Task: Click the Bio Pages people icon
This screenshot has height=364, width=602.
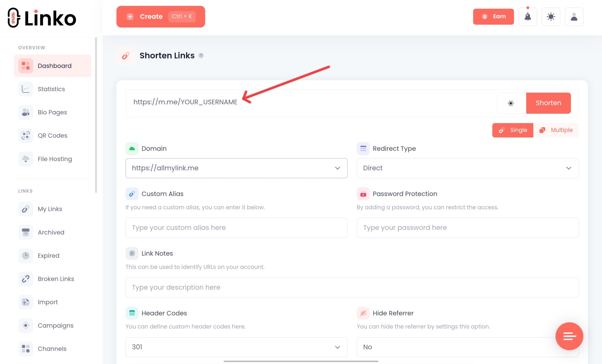Action: click(x=26, y=112)
